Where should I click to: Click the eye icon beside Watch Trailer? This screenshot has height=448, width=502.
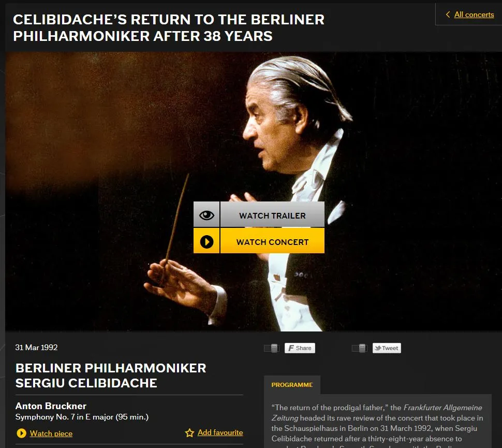pos(206,215)
